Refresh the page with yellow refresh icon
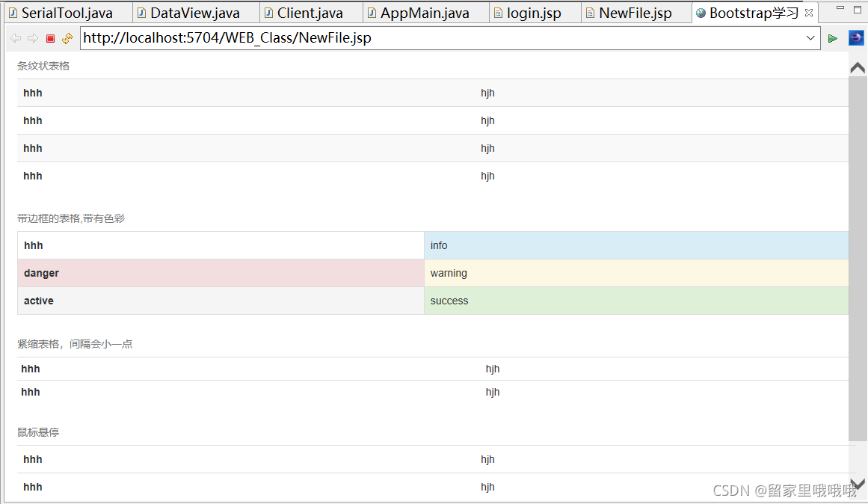Image resolution: width=868 pixels, height=504 pixels. (67, 38)
